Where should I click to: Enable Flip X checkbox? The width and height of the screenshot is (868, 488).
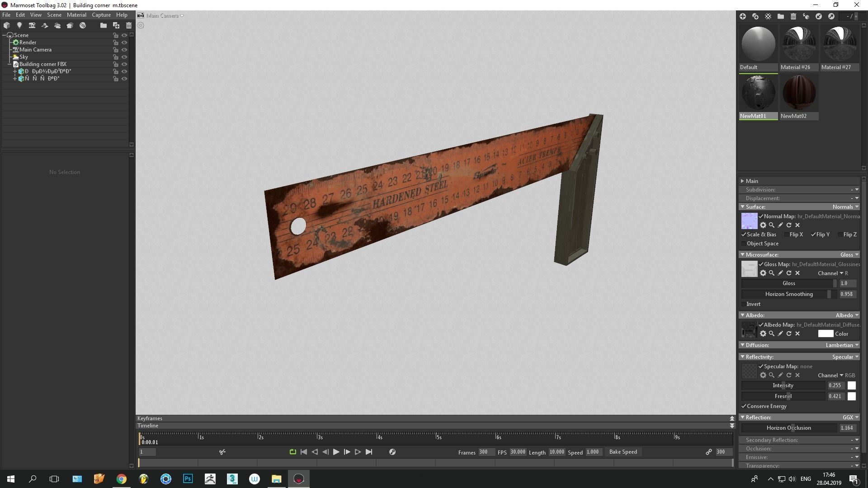coord(787,235)
